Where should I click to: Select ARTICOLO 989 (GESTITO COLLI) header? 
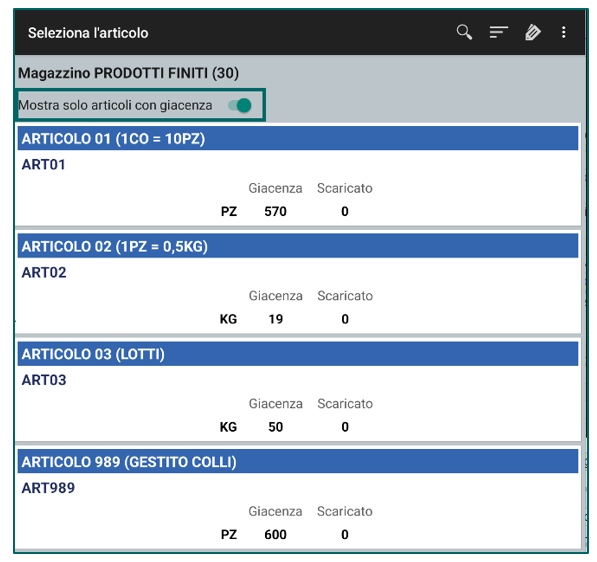[x=298, y=462]
